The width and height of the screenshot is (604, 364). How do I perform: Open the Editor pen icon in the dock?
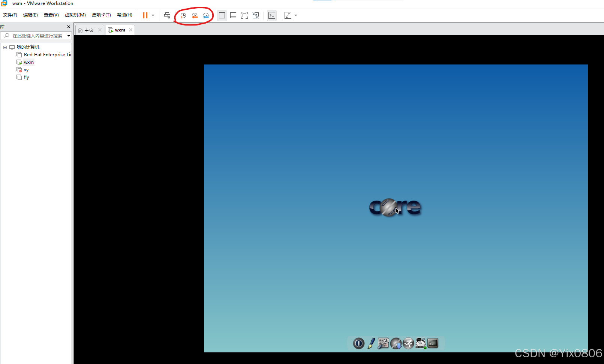click(x=371, y=343)
